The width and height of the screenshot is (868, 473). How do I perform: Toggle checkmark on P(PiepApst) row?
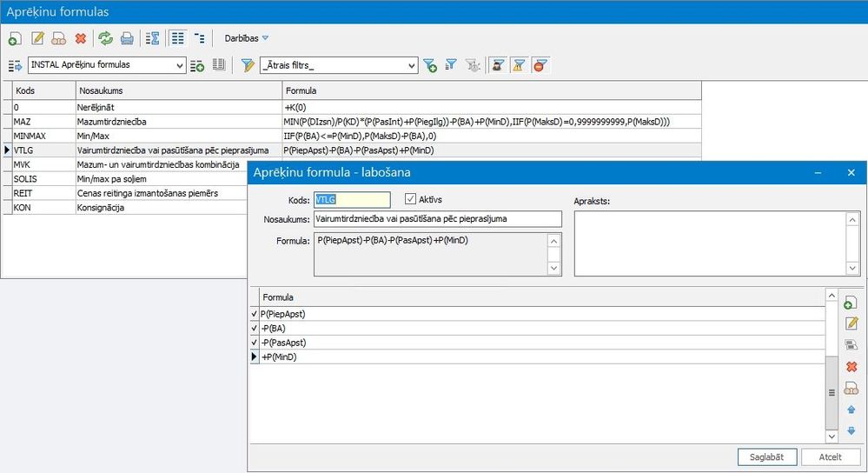[x=254, y=314]
